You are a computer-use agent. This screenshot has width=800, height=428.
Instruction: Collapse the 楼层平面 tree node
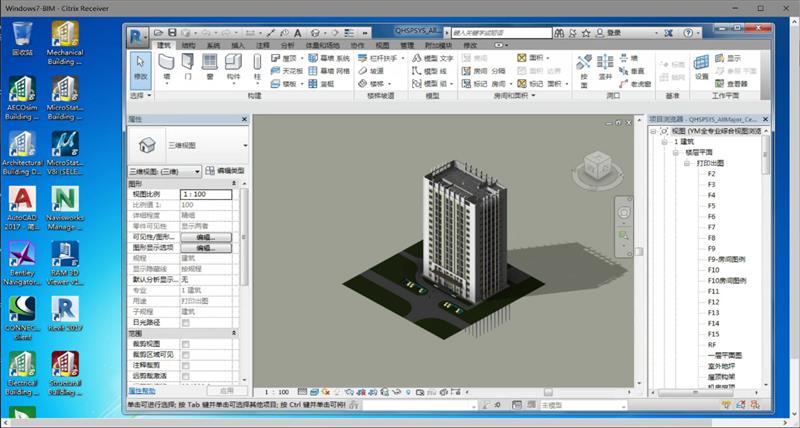tap(676, 152)
